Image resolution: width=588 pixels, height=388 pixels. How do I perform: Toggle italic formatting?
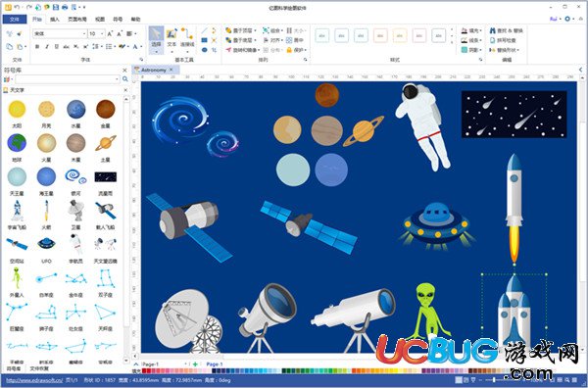47,47
